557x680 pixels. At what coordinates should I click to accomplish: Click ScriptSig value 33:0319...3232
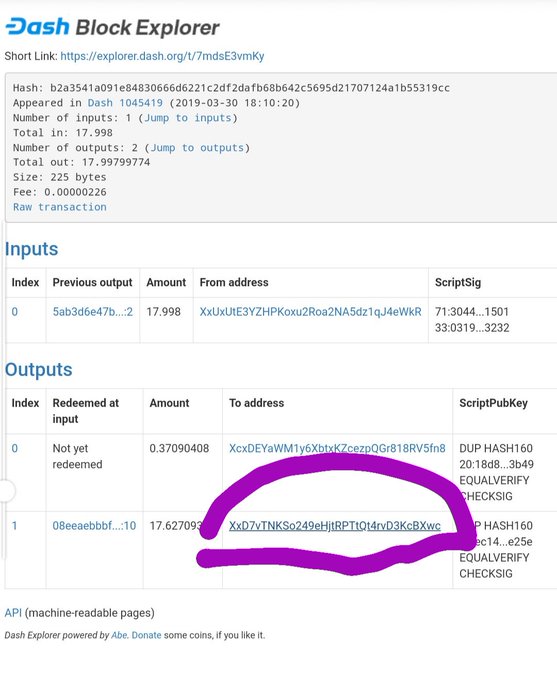[x=472, y=328]
